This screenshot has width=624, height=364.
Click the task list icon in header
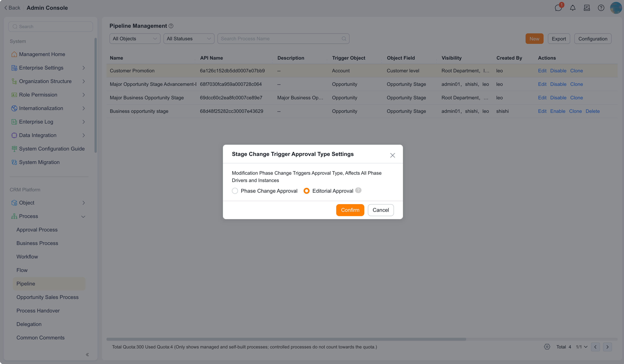587,8
